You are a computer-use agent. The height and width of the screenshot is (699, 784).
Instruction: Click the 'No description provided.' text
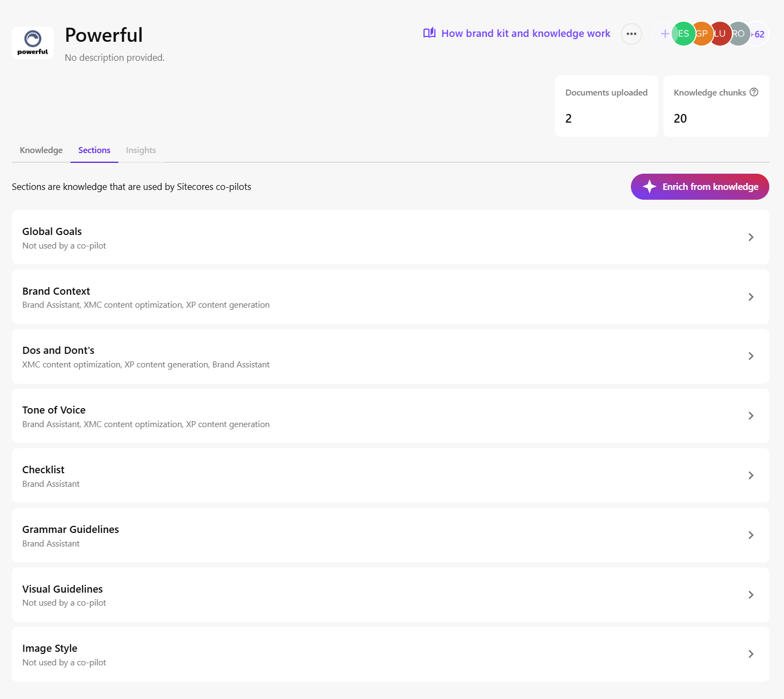click(115, 58)
